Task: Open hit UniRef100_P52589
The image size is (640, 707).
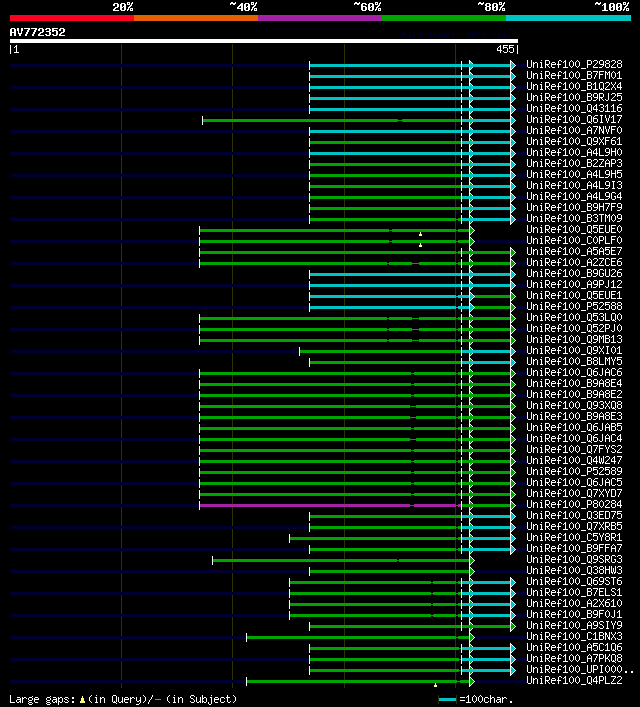Action: pyautogui.click(x=574, y=471)
